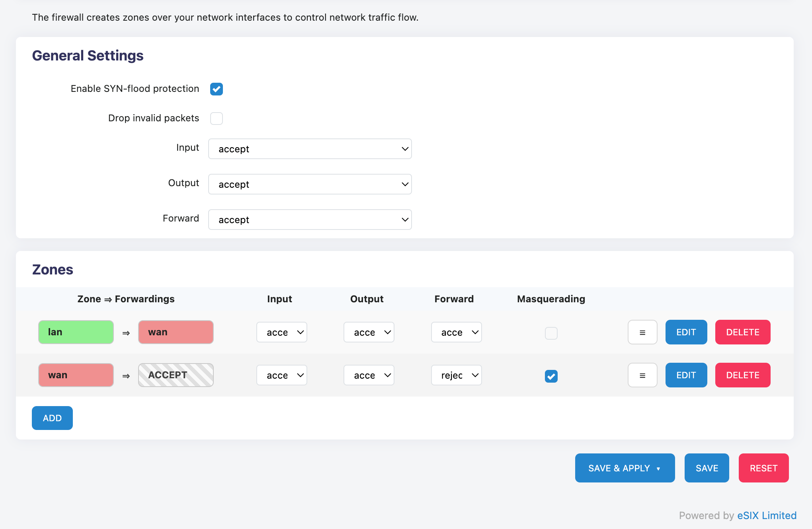
Task: Open the eSIX Limited link
Action: (x=767, y=515)
